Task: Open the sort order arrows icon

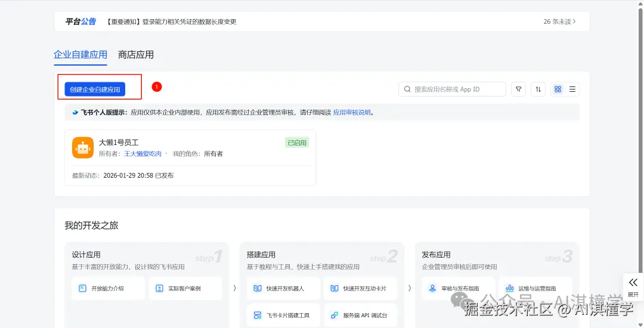Action: (x=538, y=89)
